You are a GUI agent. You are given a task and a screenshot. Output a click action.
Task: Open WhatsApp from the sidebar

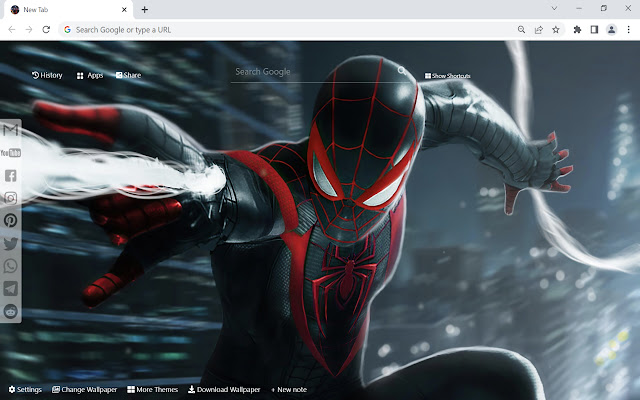(11, 266)
